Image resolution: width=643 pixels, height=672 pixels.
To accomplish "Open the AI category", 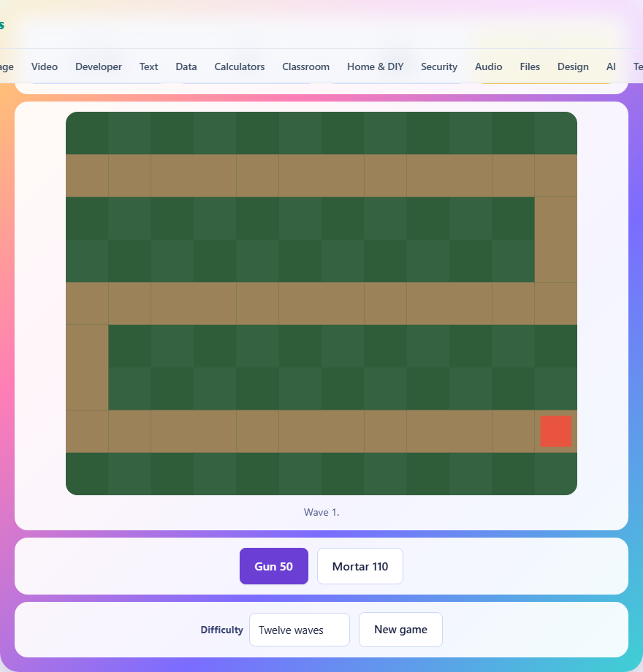I will pyautogui.click(x=611, y=67).
